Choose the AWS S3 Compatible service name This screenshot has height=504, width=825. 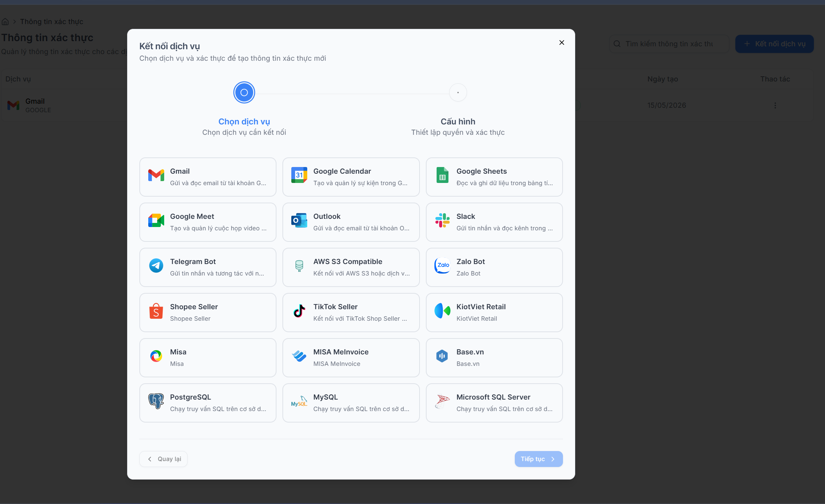[347, 261]
